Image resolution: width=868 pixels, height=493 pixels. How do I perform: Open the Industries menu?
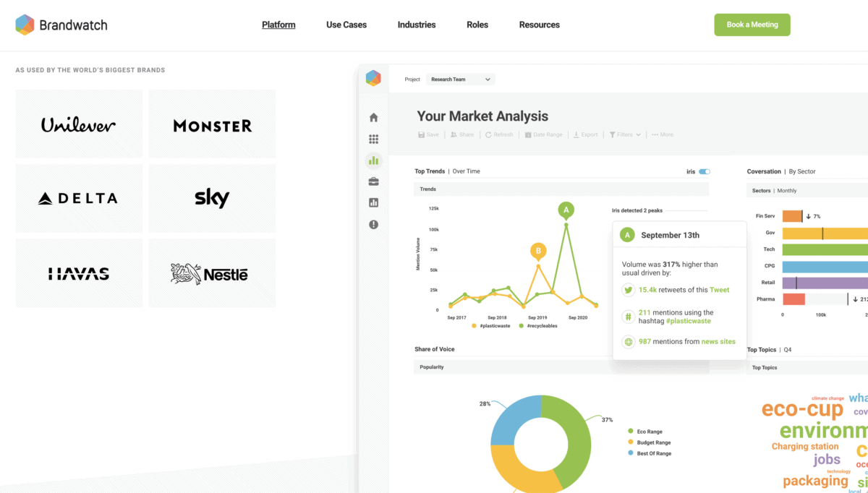417,25
